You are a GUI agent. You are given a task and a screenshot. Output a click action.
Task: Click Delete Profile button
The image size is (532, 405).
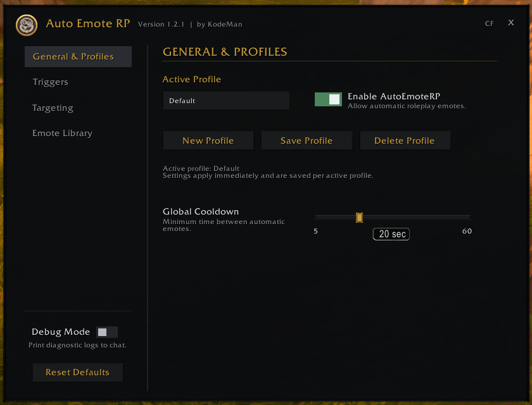[x=405, y=140]
